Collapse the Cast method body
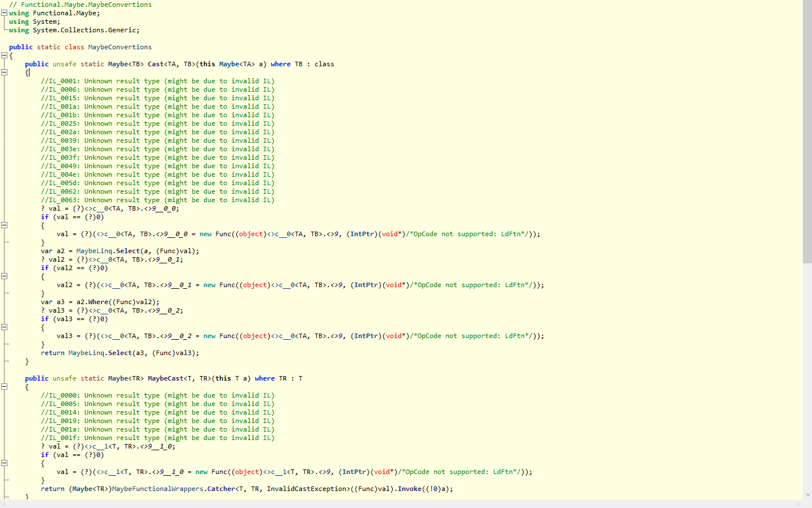The width and height of the screenshot is (812, 508). (x=4, y=72)
